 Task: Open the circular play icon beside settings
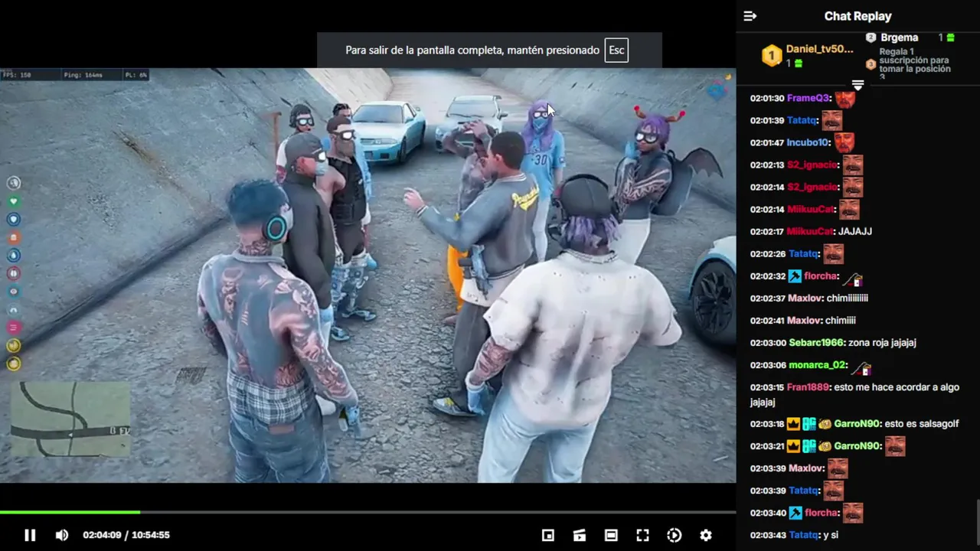tap(675, 535)
